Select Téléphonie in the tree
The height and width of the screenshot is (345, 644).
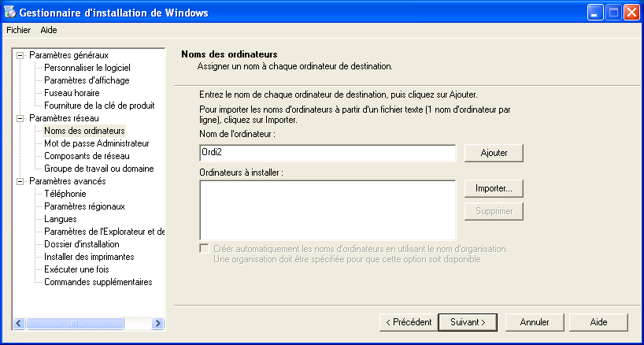(x=65, y=194)
